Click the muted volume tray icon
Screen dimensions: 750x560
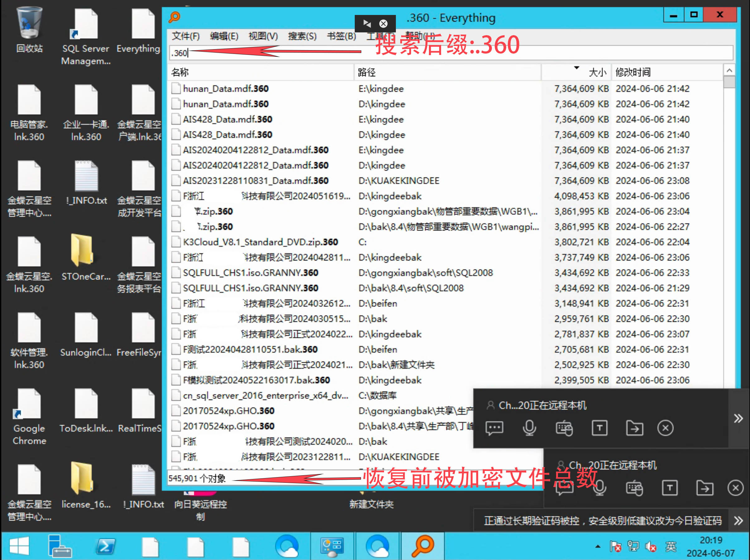650,547
